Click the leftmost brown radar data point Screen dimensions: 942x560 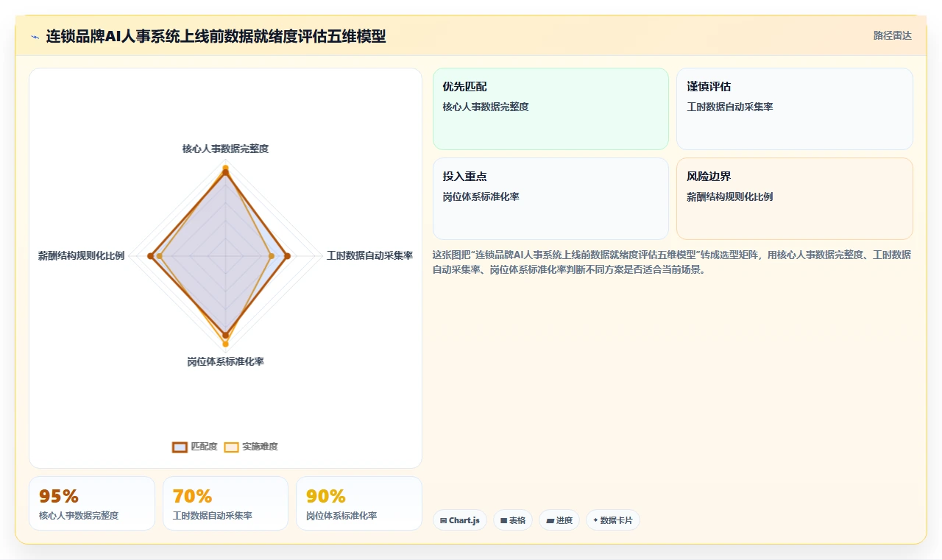click(150, 256)
